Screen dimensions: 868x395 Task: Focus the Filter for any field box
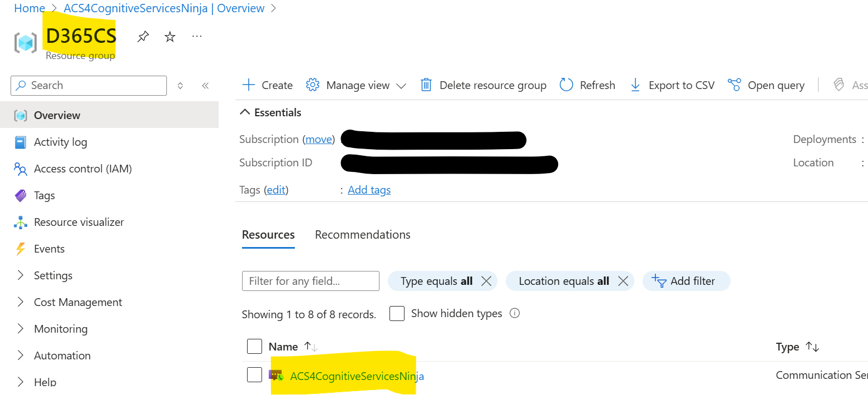coord(310,281)
